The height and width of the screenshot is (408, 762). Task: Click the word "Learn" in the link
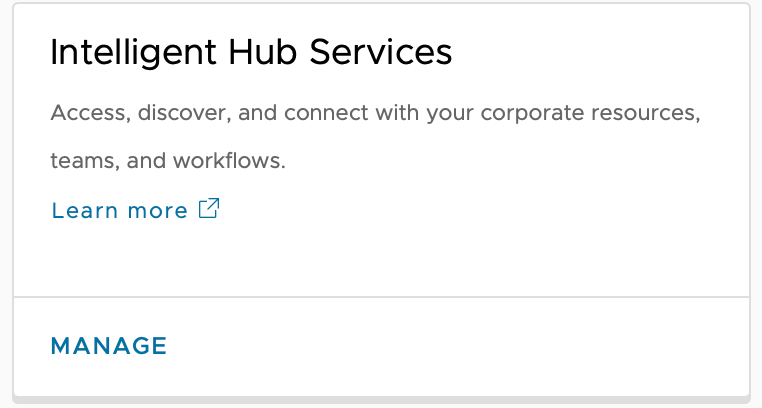pos(79,211)
